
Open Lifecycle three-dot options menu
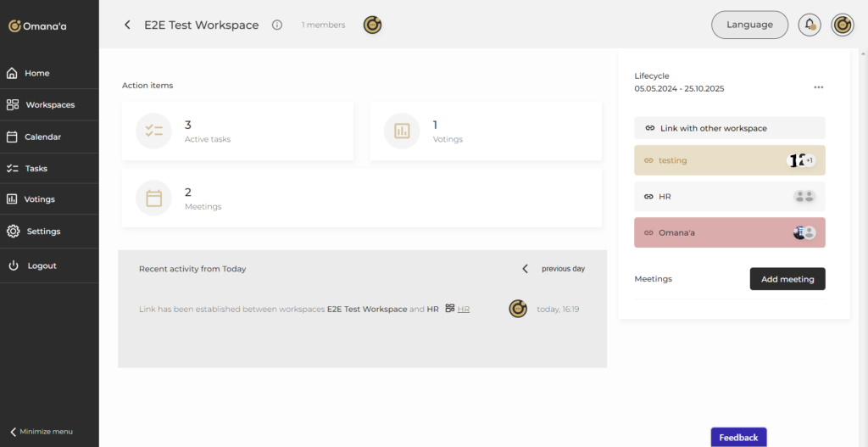tap(818, 87)
